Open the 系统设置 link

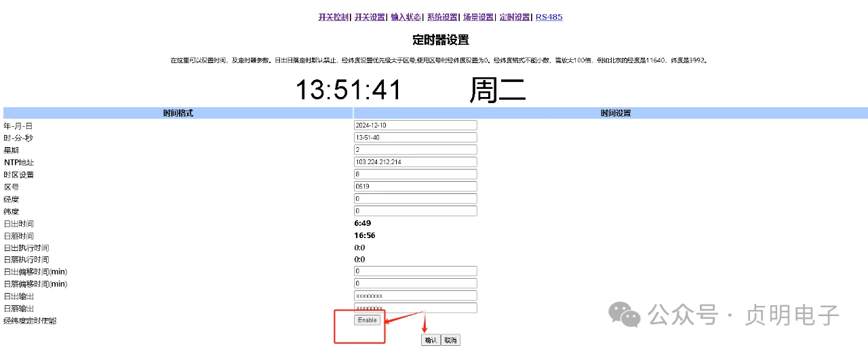coord(442,18)
